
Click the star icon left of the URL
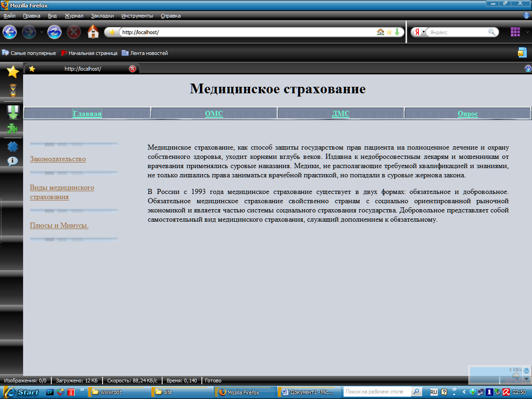click(x=112, y=32)
